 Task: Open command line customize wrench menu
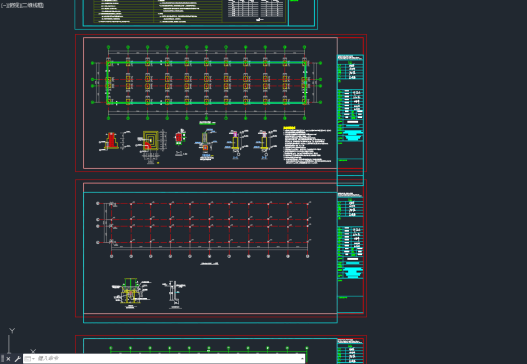click(17, 359)
